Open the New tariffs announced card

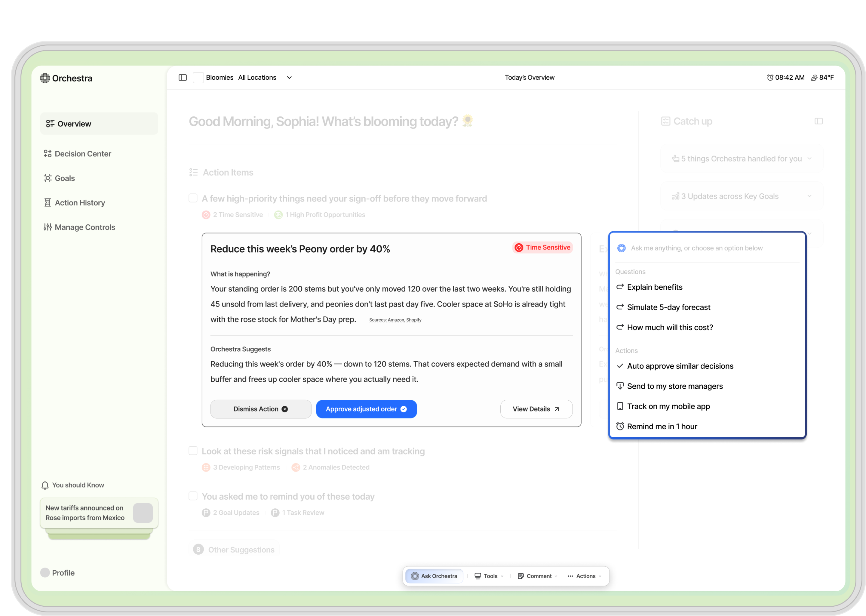click(x=99, y=513)
